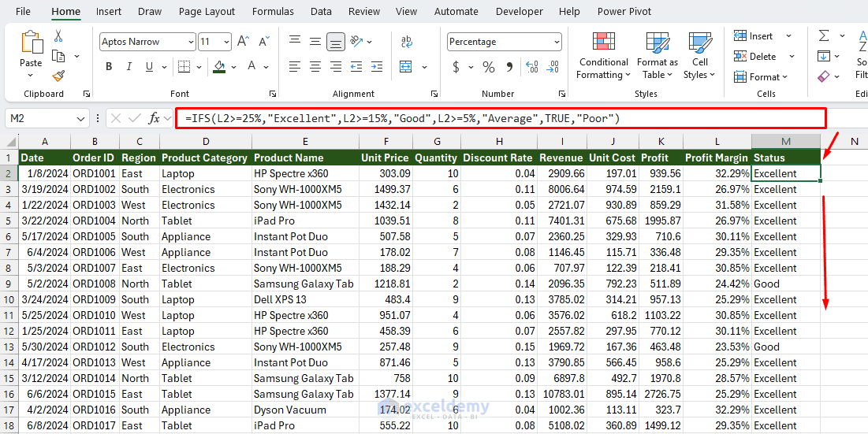The height and width of the screenshot is (434, 868).
Task: Toggle italic formatting
Action: tap(129, 67)
